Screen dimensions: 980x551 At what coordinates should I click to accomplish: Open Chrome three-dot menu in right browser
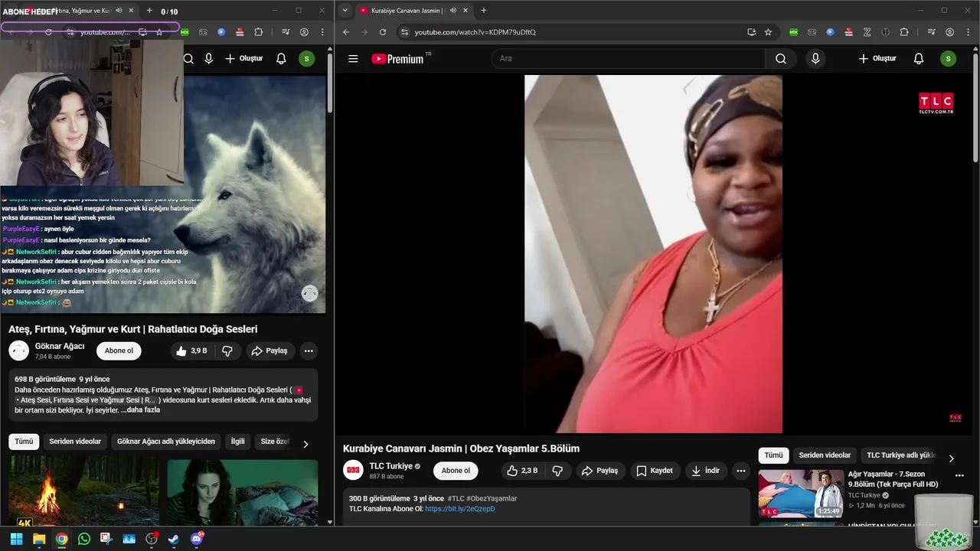pos(969,32)
